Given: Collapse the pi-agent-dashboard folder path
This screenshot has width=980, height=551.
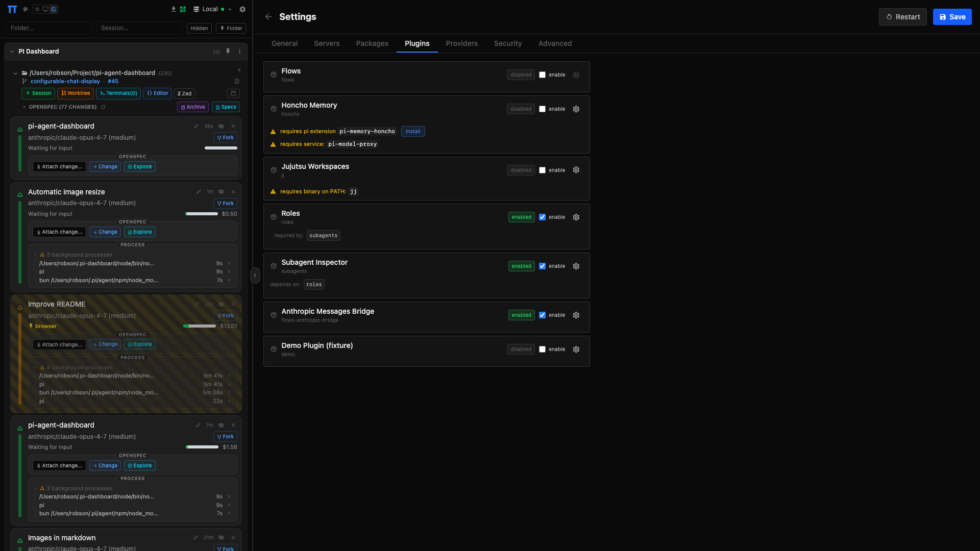Looking at the screenshot, I should 15,73.
